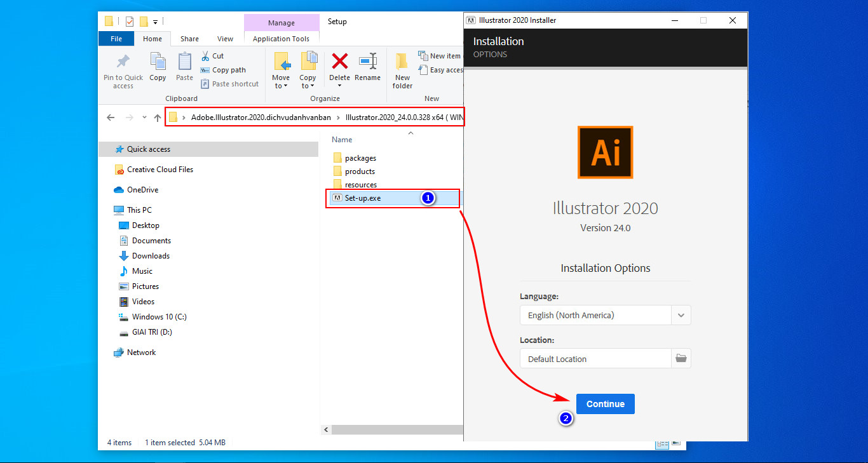Screen dimensions: 868x463
Task: Expand chevron after Adobe.Illustrator.2020.dichvudanhvanban breadcrumb
Action: (339, 117)
